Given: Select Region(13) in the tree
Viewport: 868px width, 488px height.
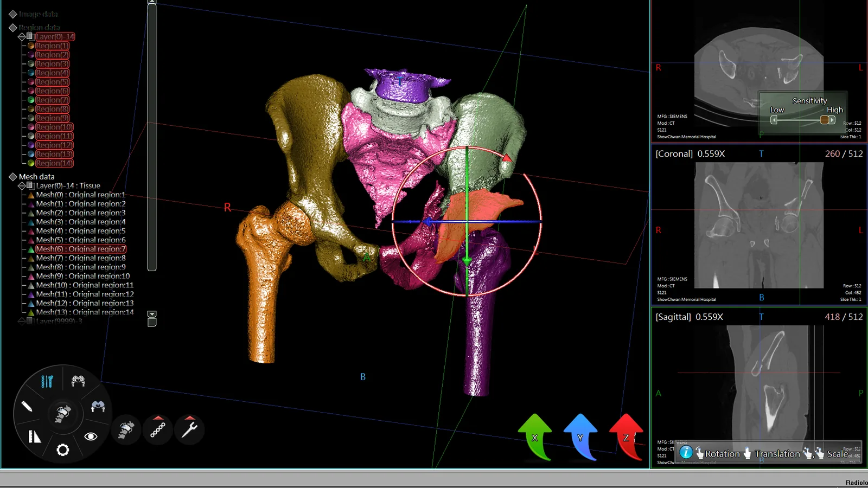Looking at the screenshot, I should click(x=54, y=154).
